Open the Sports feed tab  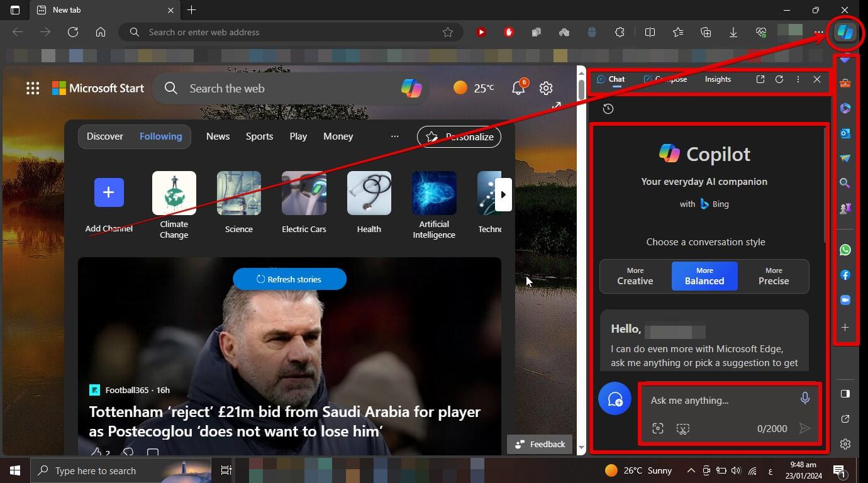(259, 136)
